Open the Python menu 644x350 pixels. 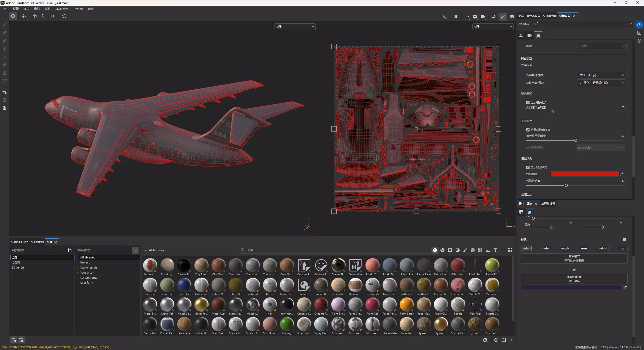click(x=78, y=9)
